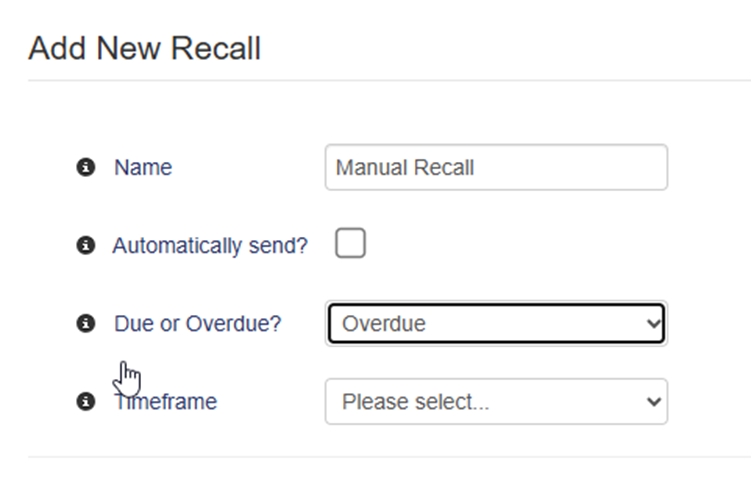Click the "Please select..." placeholder text
751x478 pixels.
(415, 401)
